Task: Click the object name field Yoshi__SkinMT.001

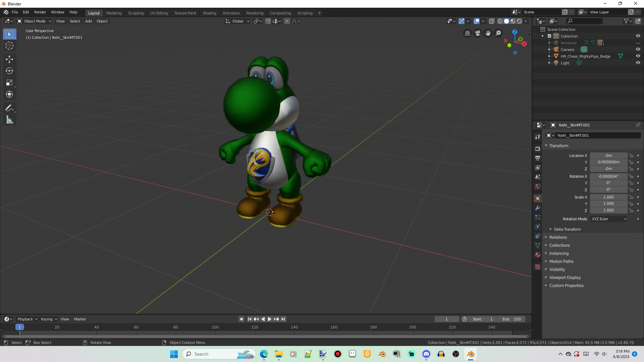Action: click(x=598, y=135)
